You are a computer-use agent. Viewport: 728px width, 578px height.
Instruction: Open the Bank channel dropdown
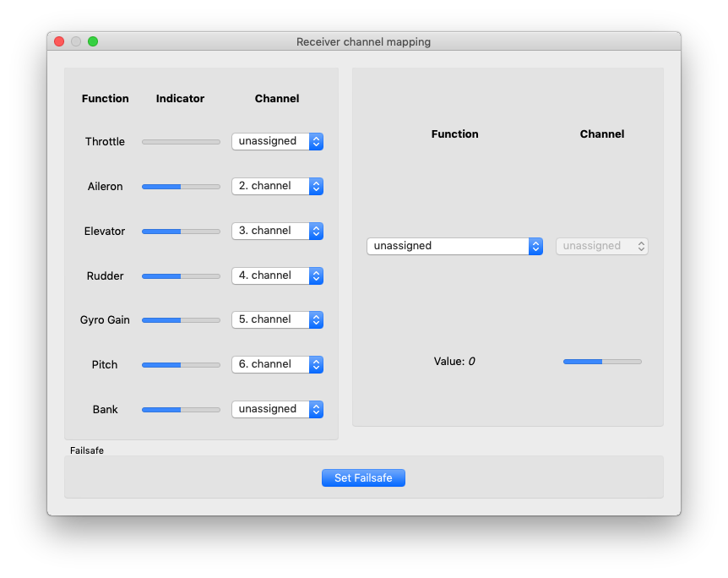pos(277,409)
